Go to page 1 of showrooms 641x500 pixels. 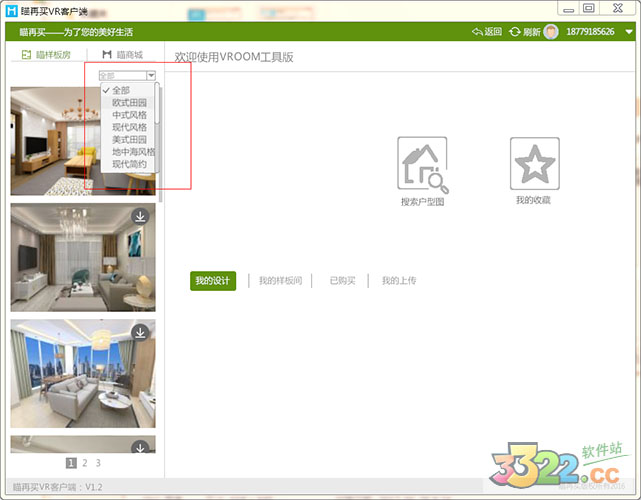click(x=71, y=463)
